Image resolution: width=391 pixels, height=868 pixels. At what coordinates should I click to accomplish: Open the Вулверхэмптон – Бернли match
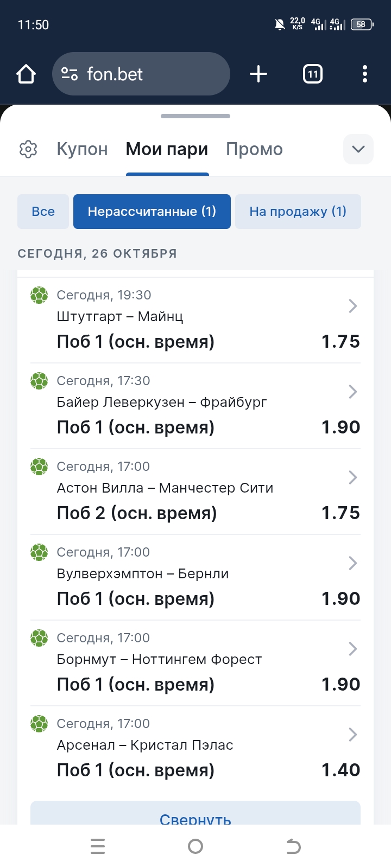tap(143, 574)
